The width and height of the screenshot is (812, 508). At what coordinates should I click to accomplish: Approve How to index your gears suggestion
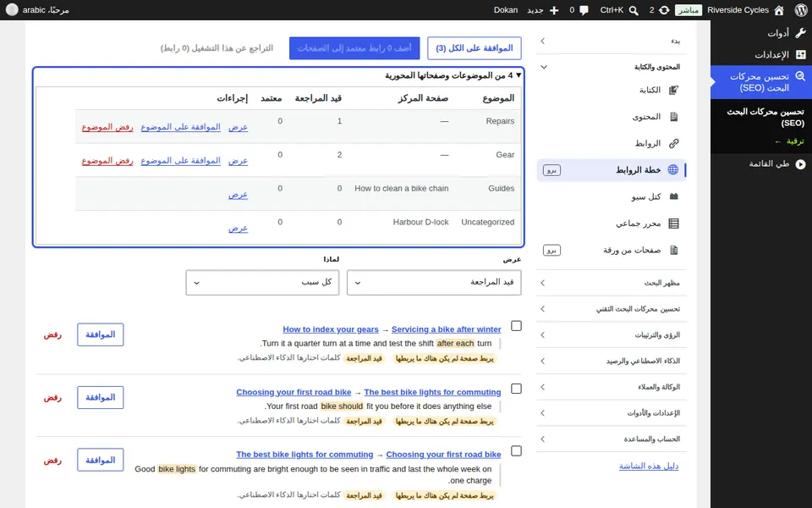tap(101, 335)
